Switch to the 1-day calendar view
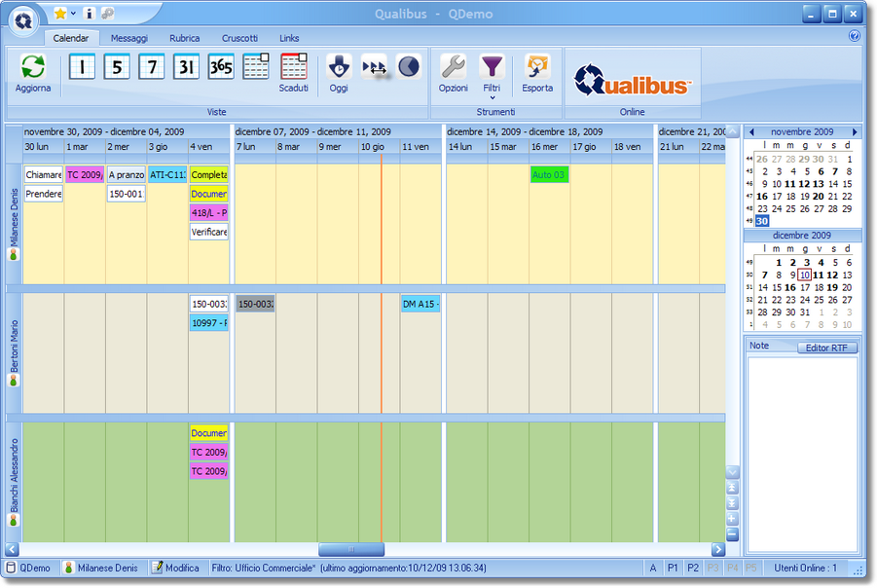The image size is (877, 588). coord(82,67)
